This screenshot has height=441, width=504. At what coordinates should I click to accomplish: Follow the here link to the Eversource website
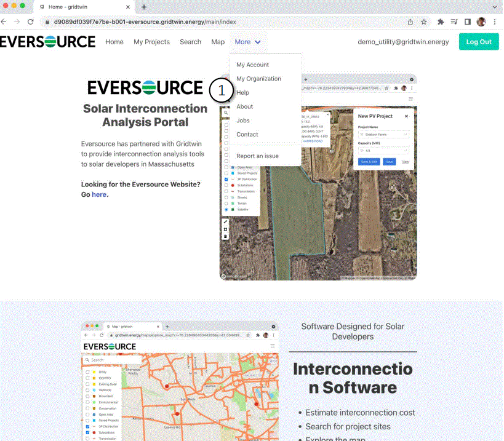98,194
